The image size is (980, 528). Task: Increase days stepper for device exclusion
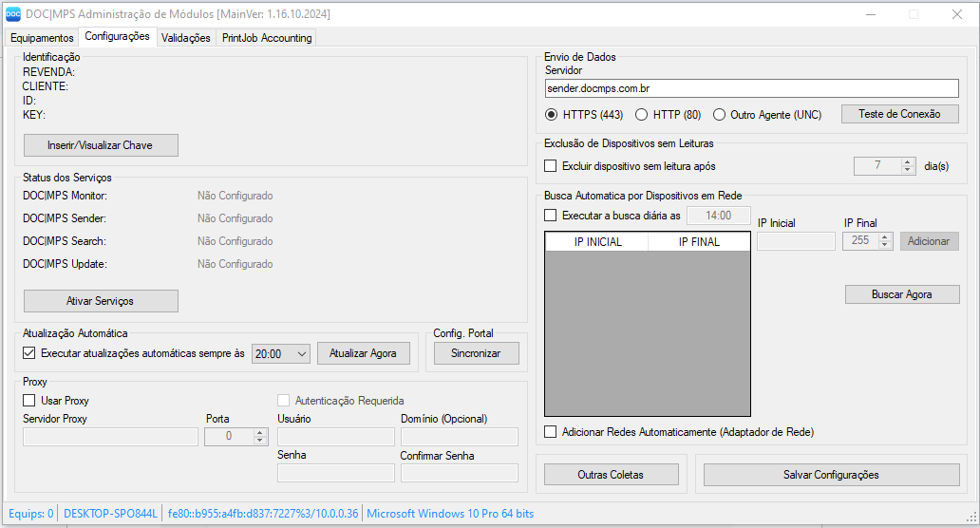click(x=908, y=162)
